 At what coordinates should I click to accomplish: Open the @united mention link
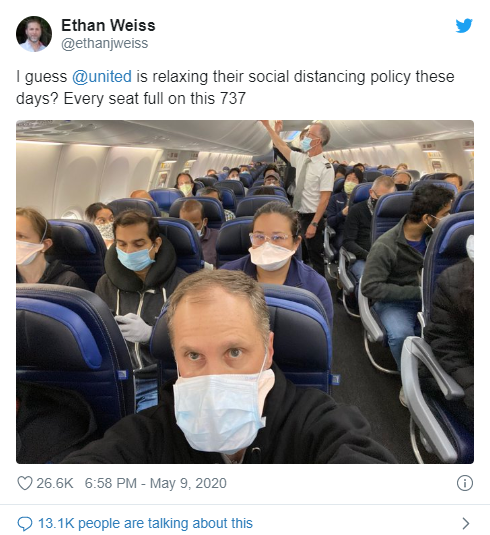pyautogui.click(x=102, y=76)
